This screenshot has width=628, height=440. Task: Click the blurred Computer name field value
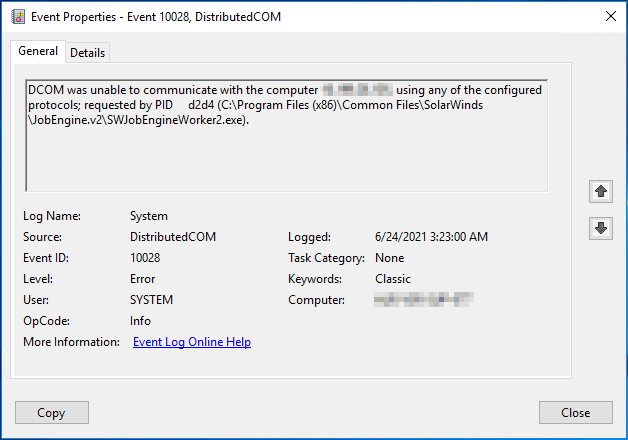(421, 300)
